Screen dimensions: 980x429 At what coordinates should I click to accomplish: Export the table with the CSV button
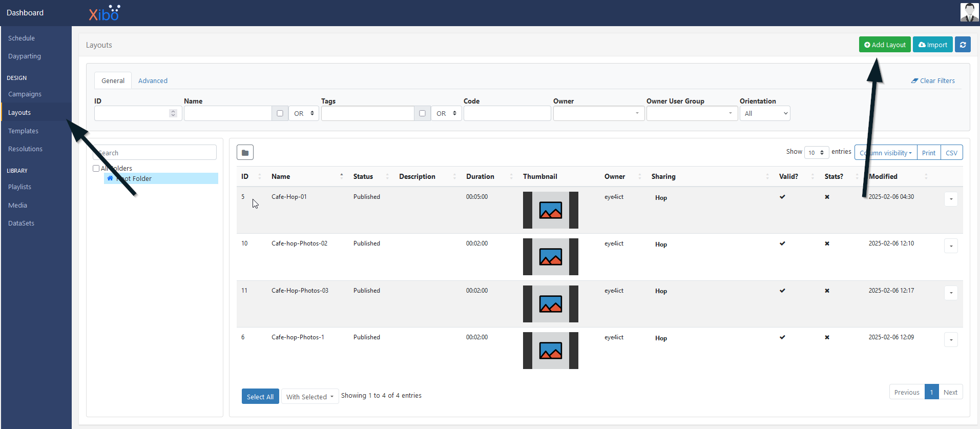(951, 153)
